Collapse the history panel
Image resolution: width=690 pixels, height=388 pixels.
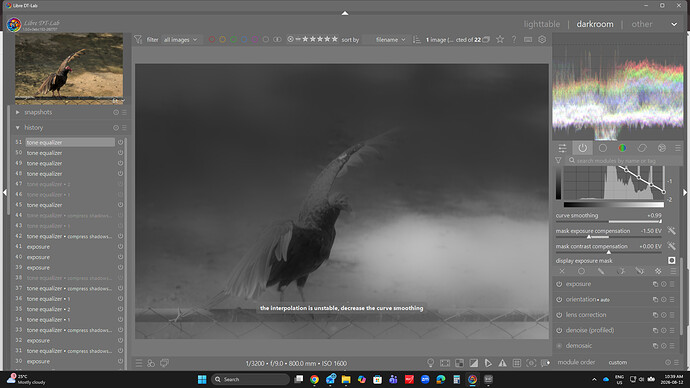point(18,128)
